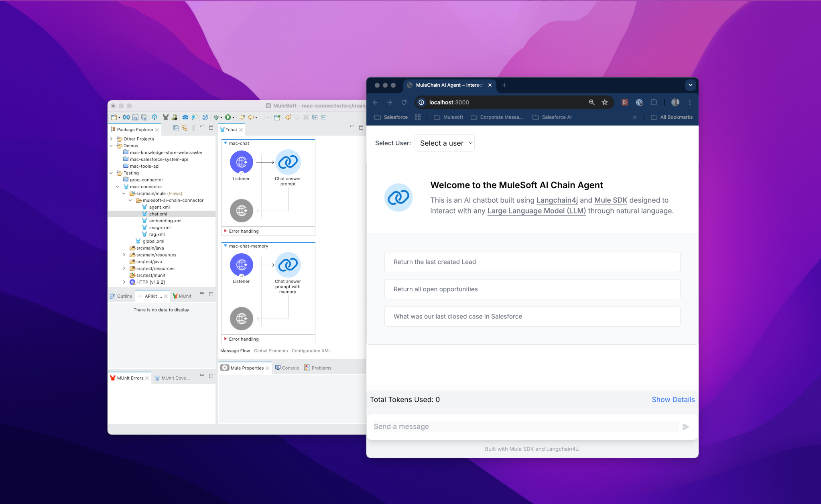Select the Listener in mac-chat flow
The image size is (821, 504).
tap(241, 162)
